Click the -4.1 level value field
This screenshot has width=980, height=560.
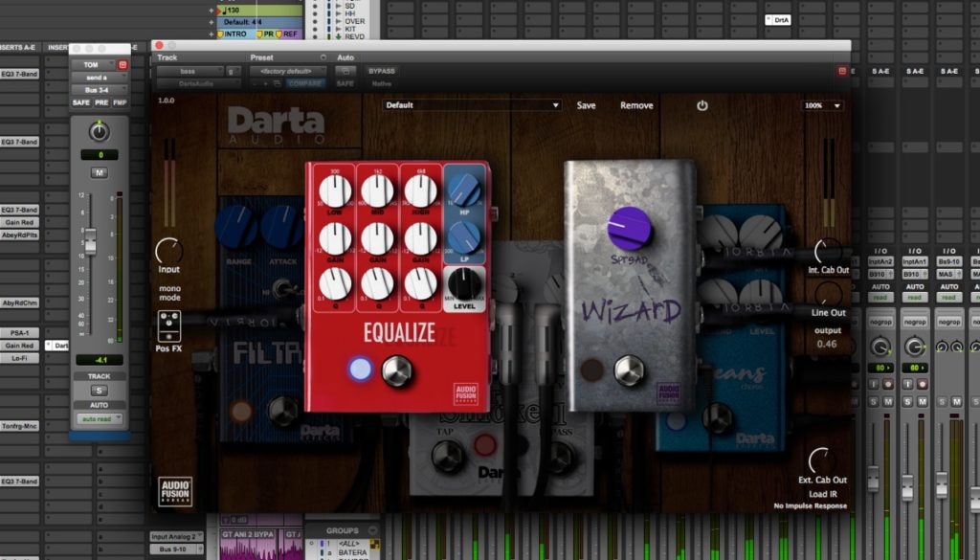(x=100, y=360)
